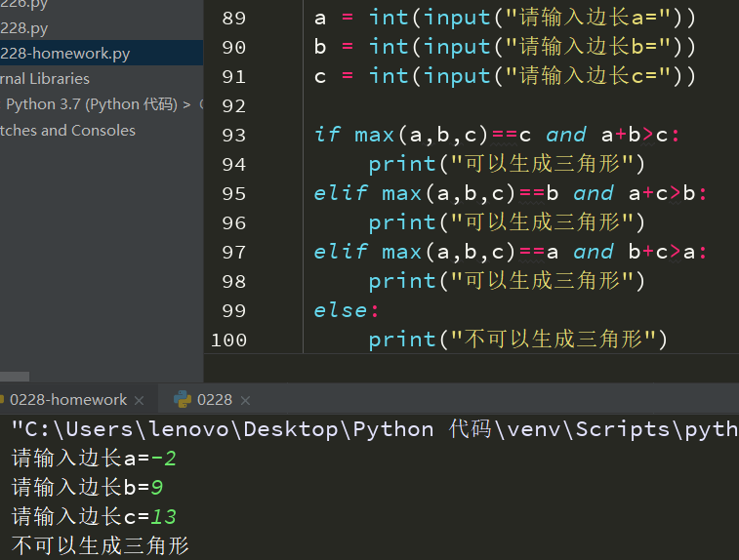Image resolution: width=739 pixels, height=560 pixels.
Task: Switch to the 0228-homework run tab
Action: [63, 399]
